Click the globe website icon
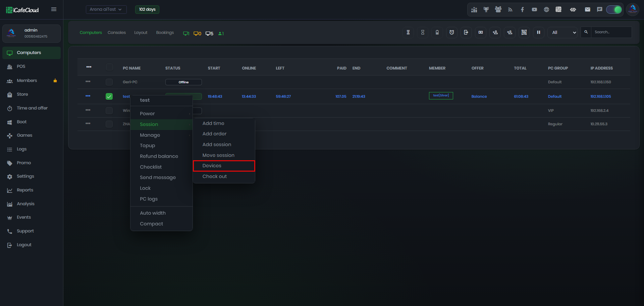This screenshot has height=306, width=644. [546, 10]
